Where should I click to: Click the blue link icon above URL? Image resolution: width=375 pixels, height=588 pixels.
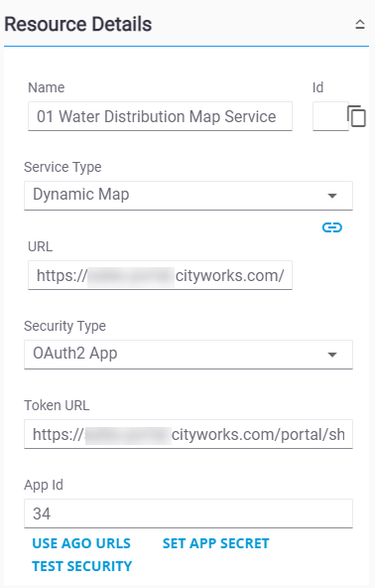(x=332, y=227)
